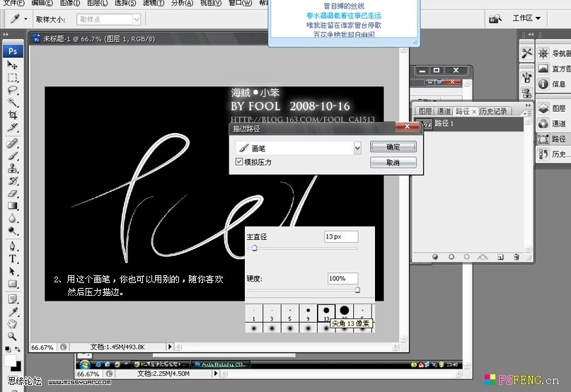Image resolution: width=571 pixels, height=392 pixels.
Task: Select the Pen tool
Action: point(12,246)
